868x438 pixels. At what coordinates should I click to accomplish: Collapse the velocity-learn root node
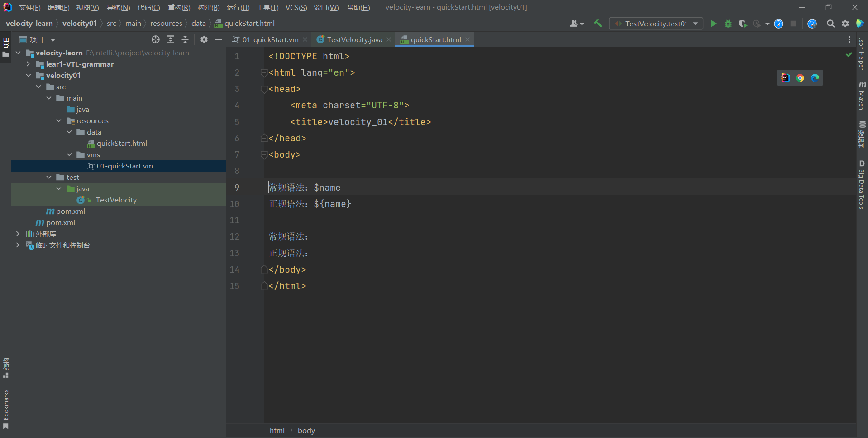[18, 53]
